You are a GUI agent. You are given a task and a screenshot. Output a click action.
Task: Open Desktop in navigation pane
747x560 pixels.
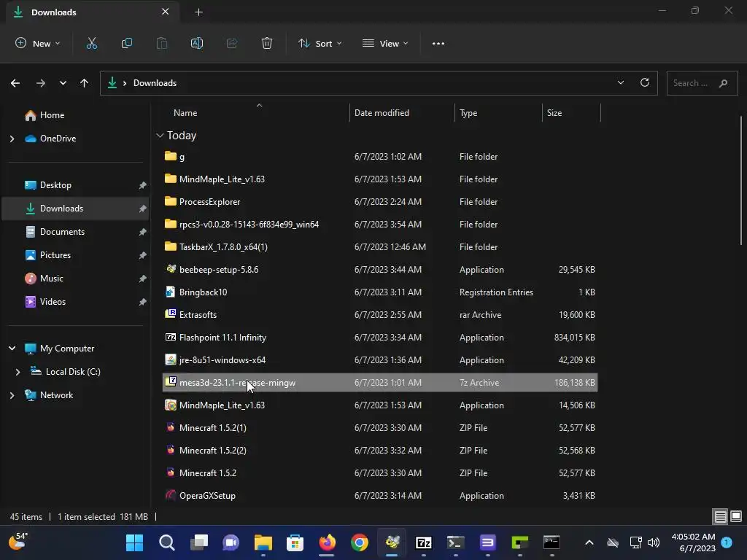click(55, 185)
